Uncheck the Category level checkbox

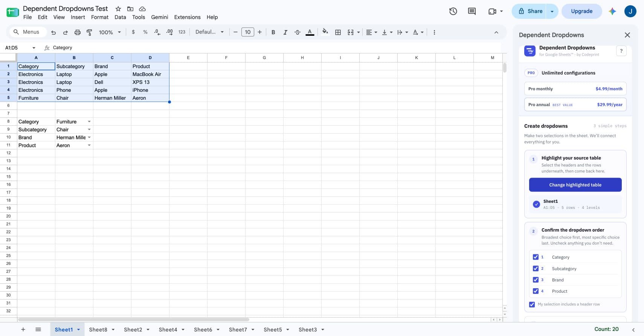pyautogui.click(x=536, y=257)
